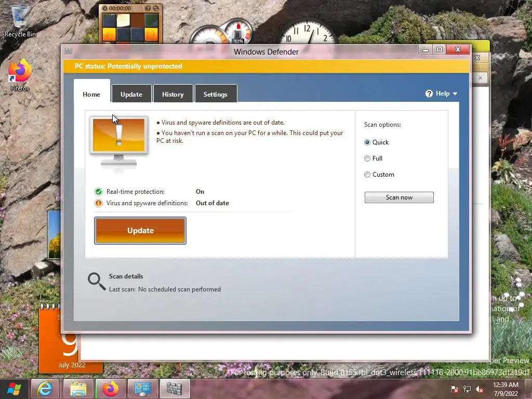Click the puzzle gadget timer display

click(120, 8)
